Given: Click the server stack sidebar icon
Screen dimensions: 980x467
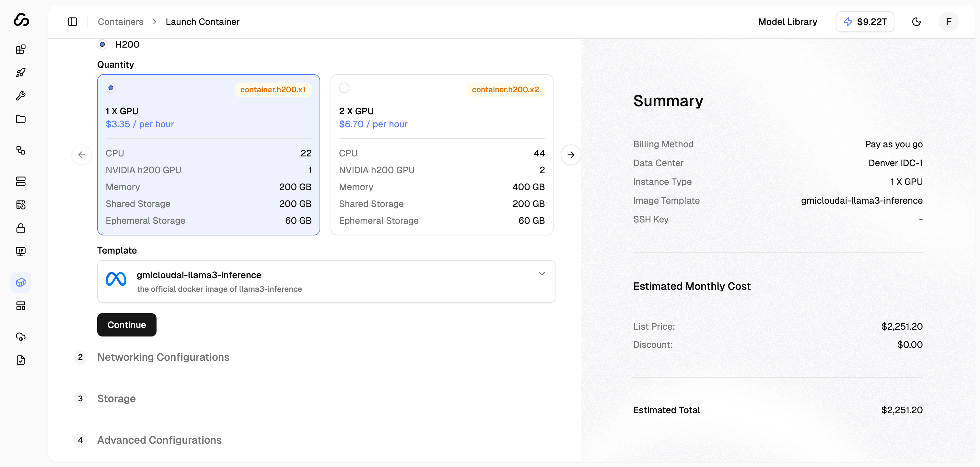Looking at the screenshot, I should (x=20, y=181).
